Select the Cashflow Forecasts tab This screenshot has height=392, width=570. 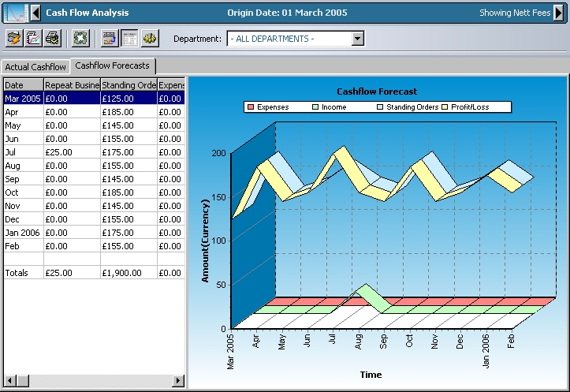(x=113, y=65)
